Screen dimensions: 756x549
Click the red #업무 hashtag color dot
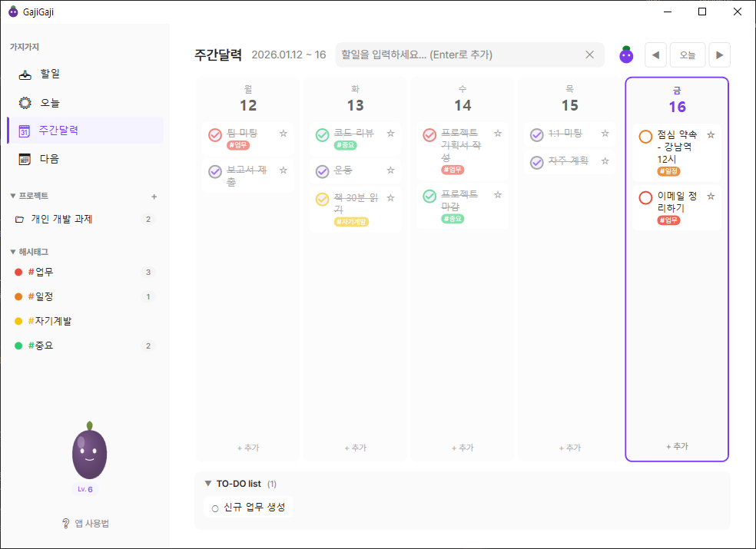pyautogui.click(x=18, y=271)
